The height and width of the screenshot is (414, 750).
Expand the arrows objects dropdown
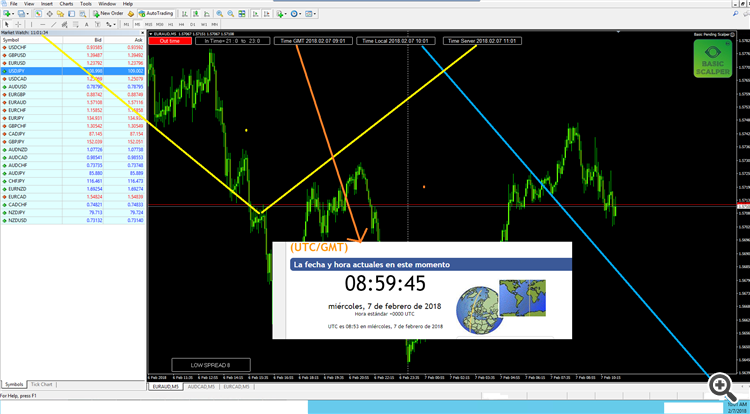pos(114,24)
